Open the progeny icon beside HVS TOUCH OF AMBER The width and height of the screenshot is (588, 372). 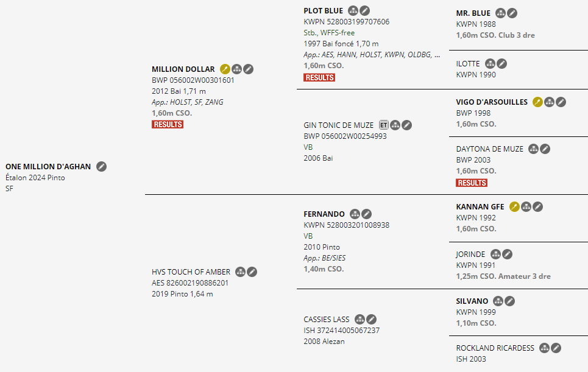(240, 272)
